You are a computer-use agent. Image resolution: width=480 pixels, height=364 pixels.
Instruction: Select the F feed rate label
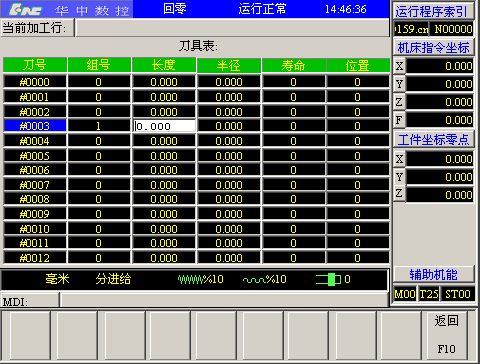[399, 120]
